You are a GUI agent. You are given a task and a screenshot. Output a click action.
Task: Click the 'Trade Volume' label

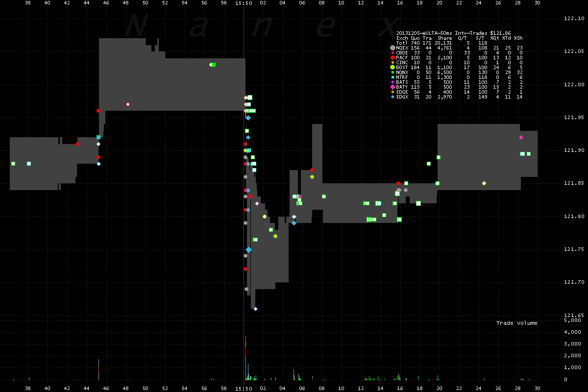[517, 323]
